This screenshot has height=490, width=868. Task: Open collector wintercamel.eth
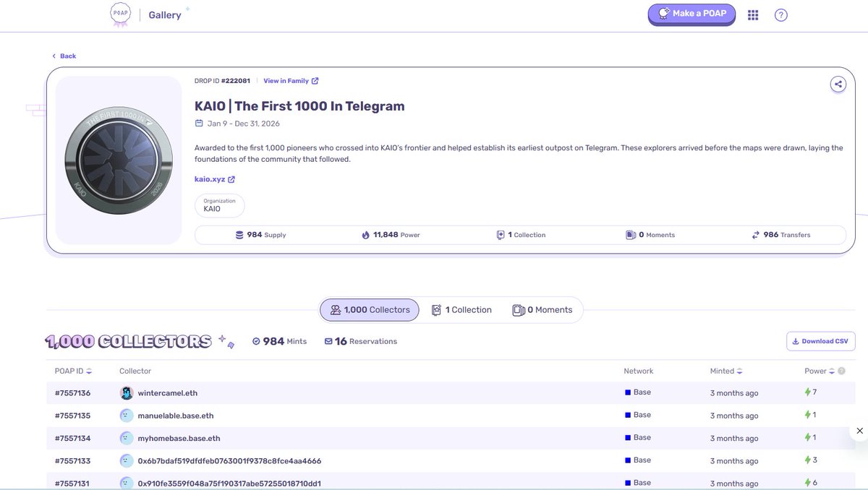[168, 393]
